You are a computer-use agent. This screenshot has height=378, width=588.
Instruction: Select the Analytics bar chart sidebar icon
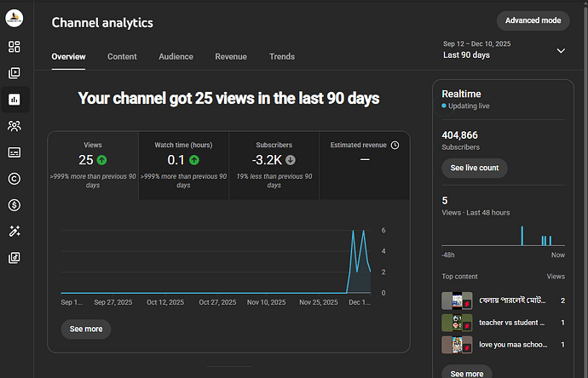(x=14, y=100)
